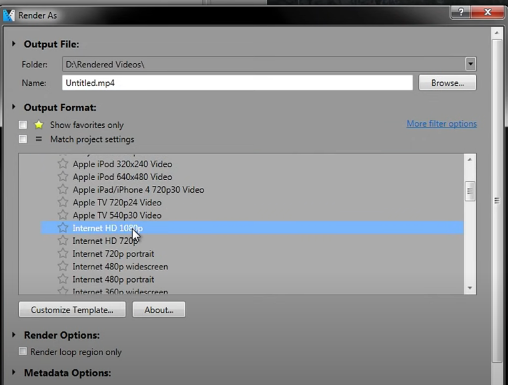This screenshot has width=508, height=385.
Task: Star the Internet 720p portrait template
Action: pyautogui.click(x=63, y=253)
